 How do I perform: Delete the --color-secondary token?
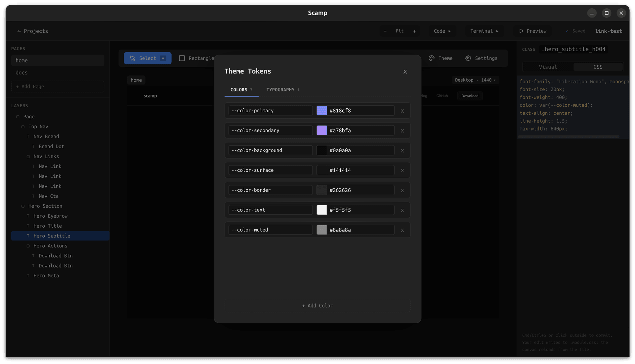click(x=402, y=131)
